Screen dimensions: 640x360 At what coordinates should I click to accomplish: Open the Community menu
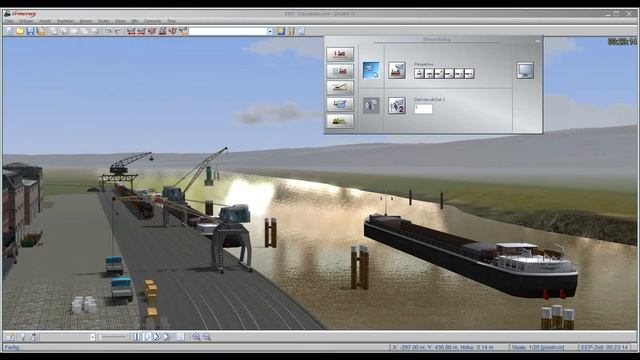point(152,21)
